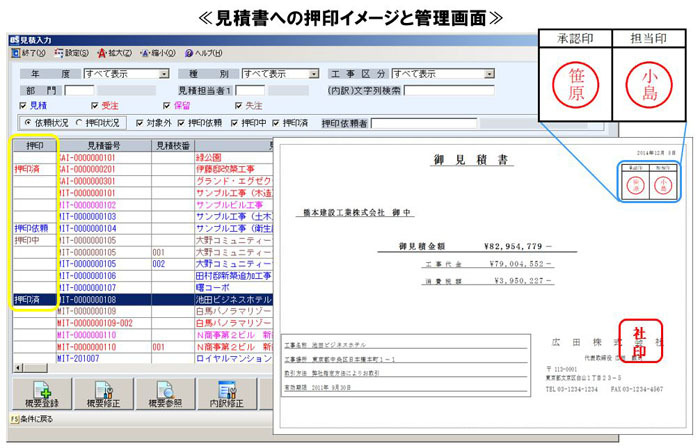Toggle the 失注 checkbox
The height and width of the screenshot is (448, 700).
tap(238, 106)
